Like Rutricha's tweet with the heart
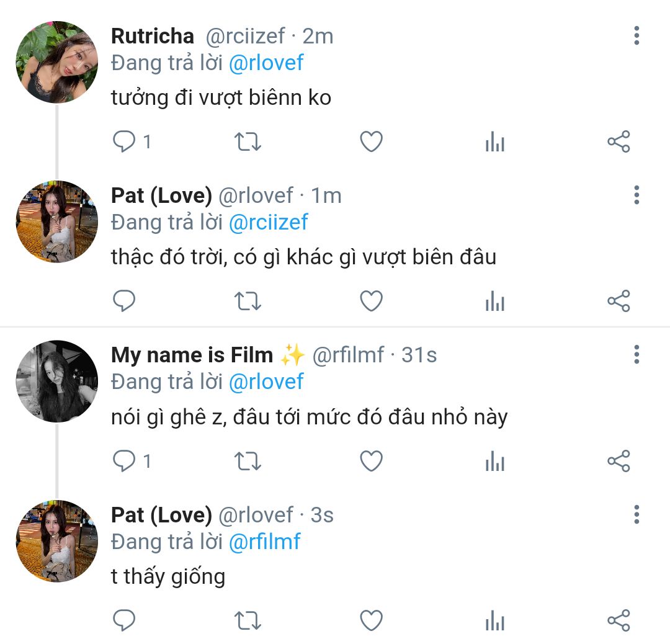Viewport: 670px width, 644px height. pos(371,142)
